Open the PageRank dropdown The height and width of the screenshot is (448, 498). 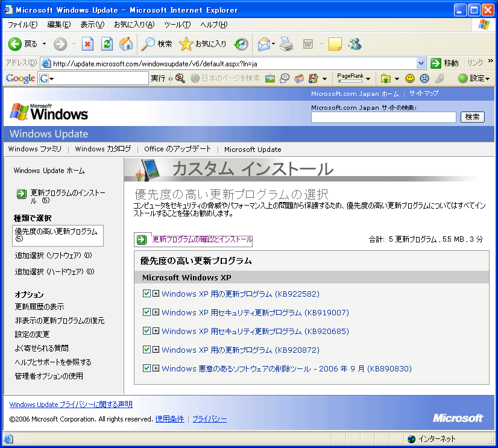point(368,78)
